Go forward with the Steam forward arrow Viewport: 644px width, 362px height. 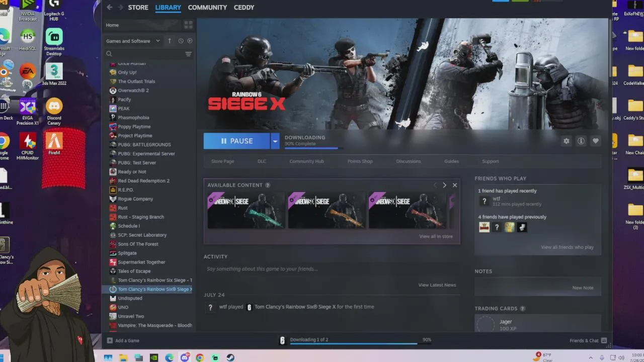pyautogui.click(x=120, y=8)
